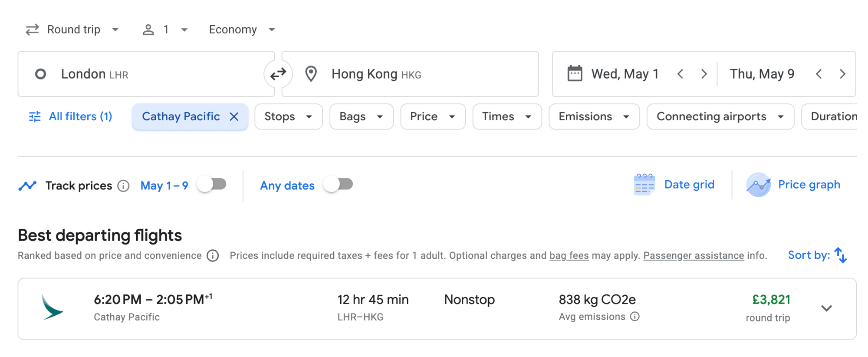868x357 pixels.
Task: Click ranking info icon beside convenience
Action: point(213,256)
